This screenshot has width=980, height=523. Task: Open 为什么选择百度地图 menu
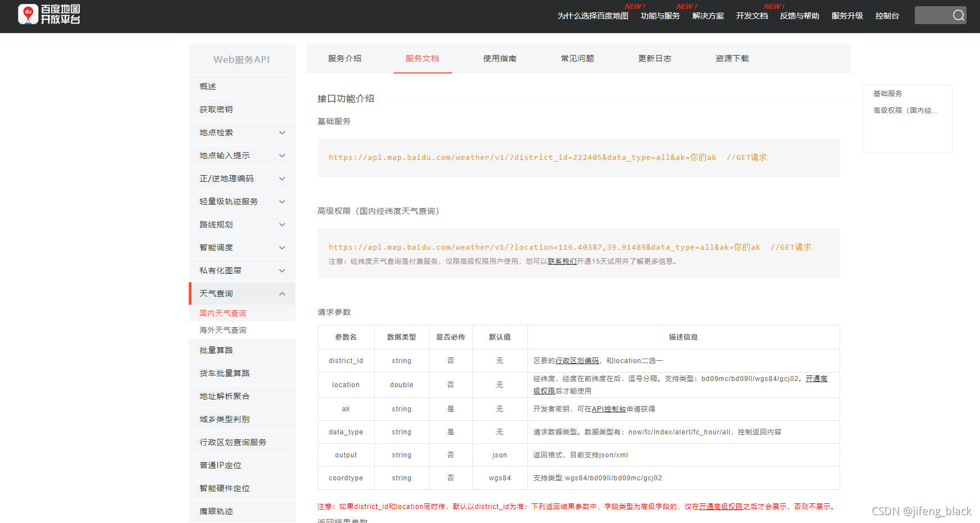click(592, 16)
